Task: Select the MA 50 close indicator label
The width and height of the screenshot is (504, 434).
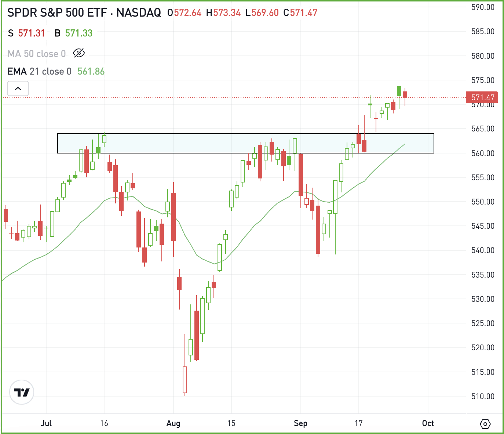Action: pos(37,54)
